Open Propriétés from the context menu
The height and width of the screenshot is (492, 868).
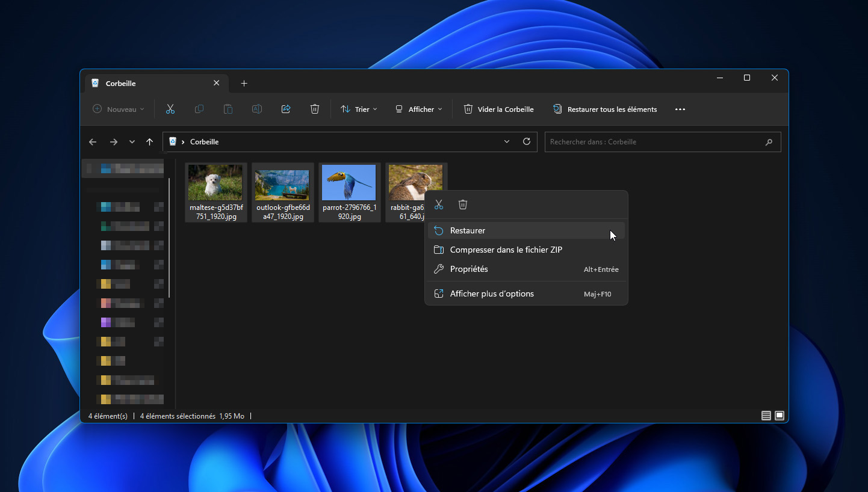[526, 269]
